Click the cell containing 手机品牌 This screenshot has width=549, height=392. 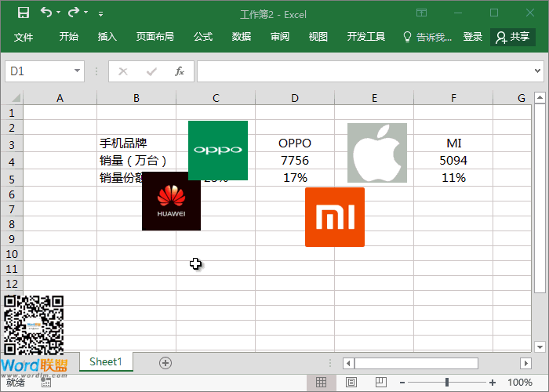(x=136, y=143)
